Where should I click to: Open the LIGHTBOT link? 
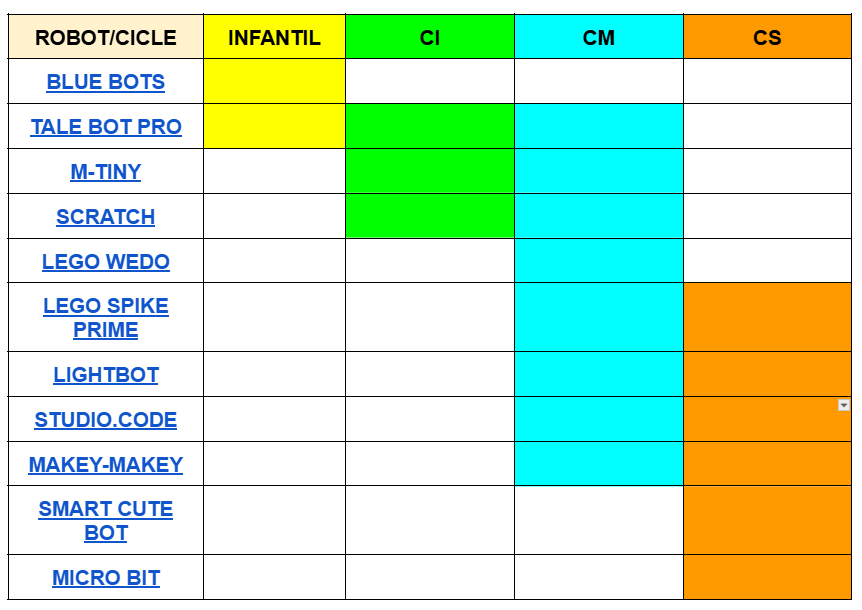[x=105, y=375]
